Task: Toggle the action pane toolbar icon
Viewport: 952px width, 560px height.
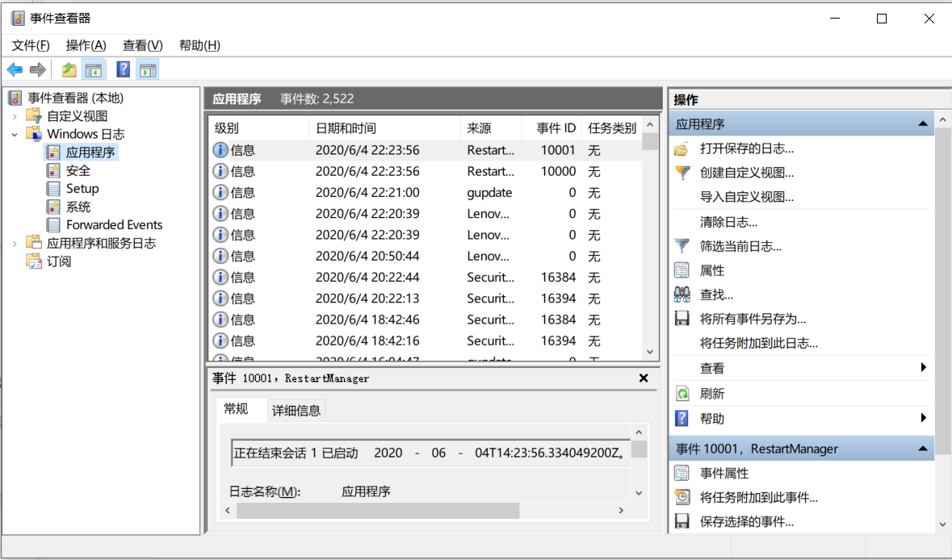Action: click(x=148, y=69)
